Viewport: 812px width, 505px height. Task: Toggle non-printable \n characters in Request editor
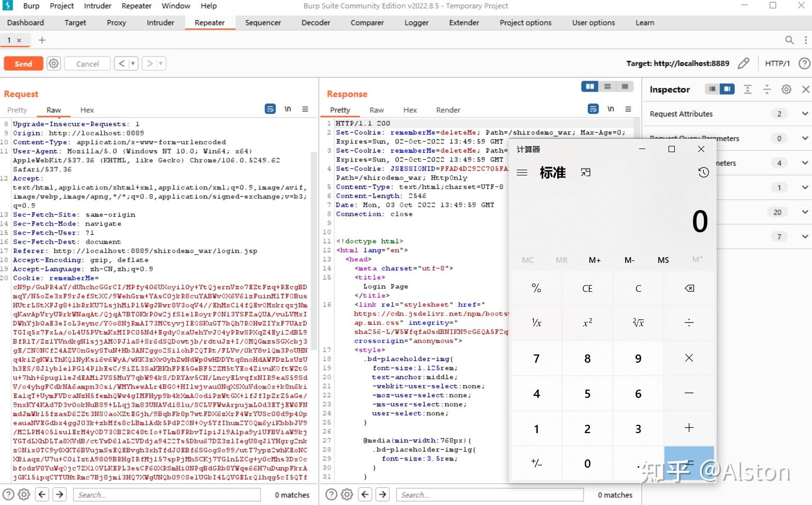click(x=288, y=109)
